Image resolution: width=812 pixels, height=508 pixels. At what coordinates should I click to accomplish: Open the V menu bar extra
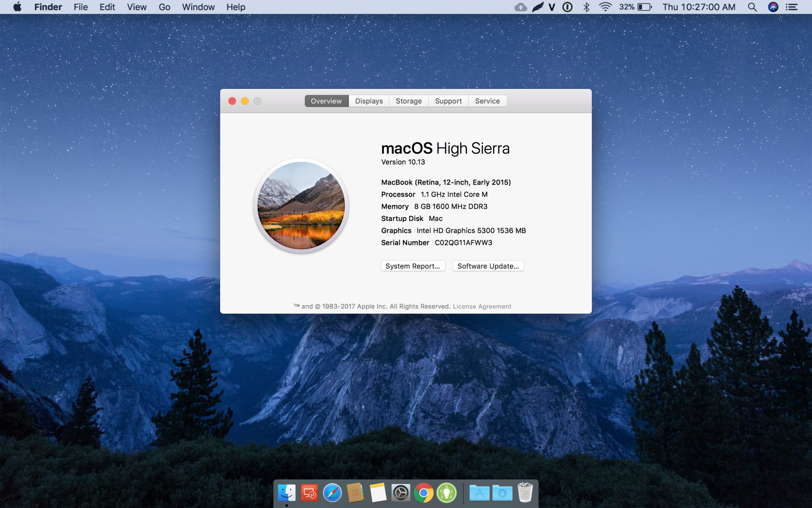[552, 7]
